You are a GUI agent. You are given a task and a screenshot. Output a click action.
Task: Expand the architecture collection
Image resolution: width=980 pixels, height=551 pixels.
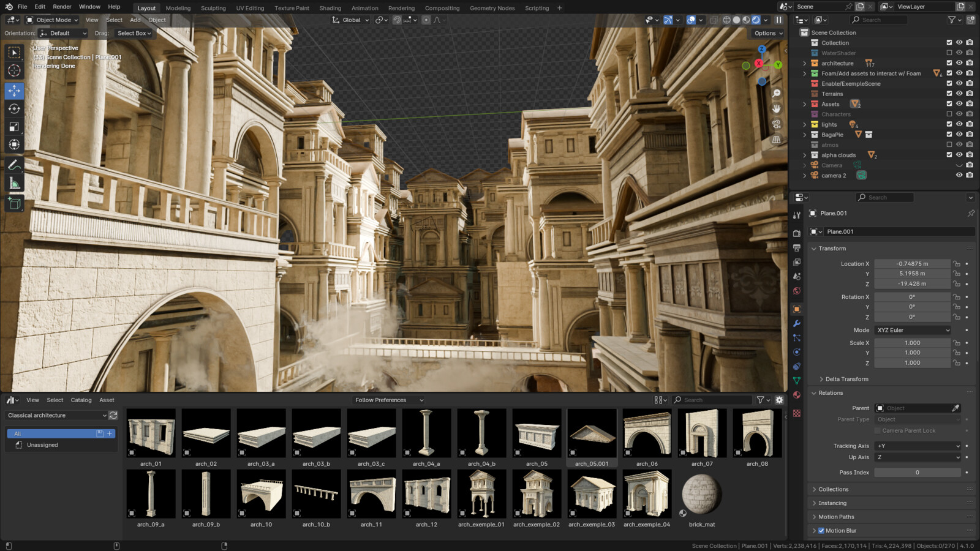pos(805,63)
